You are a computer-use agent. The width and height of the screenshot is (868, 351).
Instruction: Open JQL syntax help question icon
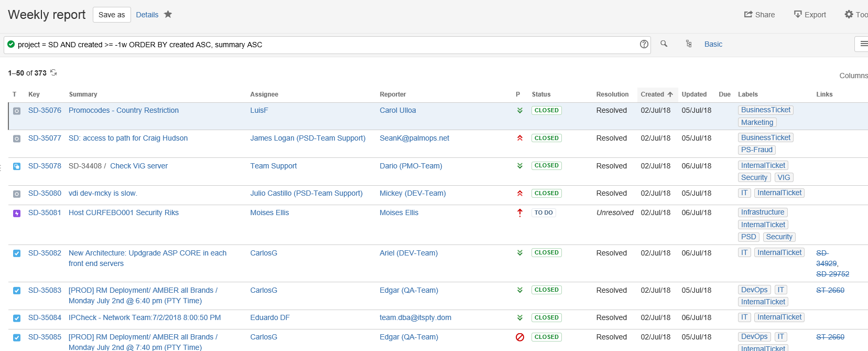(x=644, y=44)
